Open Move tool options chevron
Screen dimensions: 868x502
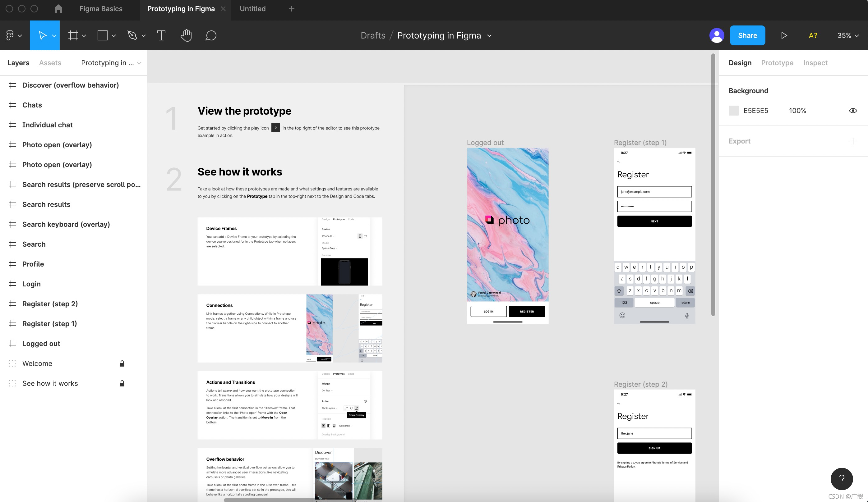click(x=54, y=35)
